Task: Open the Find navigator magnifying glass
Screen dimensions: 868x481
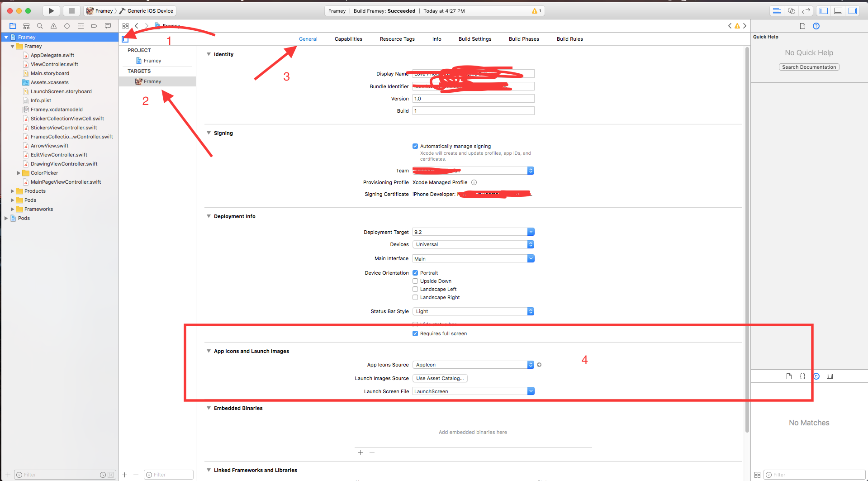Action: pyautogui.click(x=40, y=26)
